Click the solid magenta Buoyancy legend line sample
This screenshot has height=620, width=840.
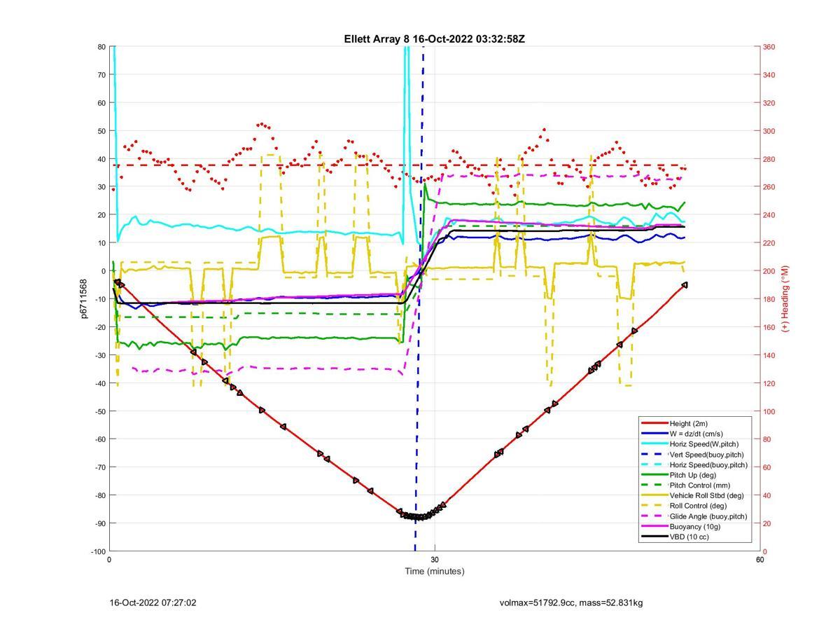click(x=654, y=526)
